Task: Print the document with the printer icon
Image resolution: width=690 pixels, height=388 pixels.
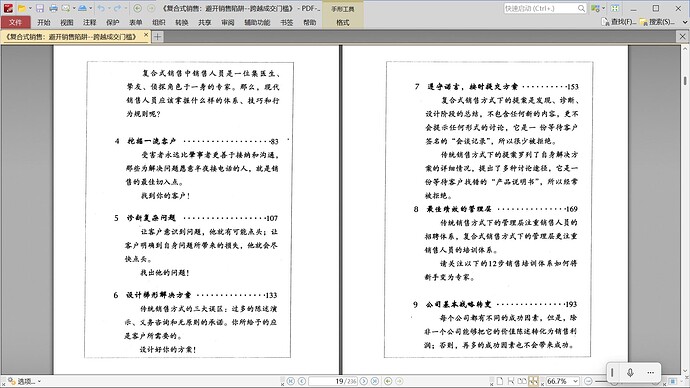Action: [53, 8]
